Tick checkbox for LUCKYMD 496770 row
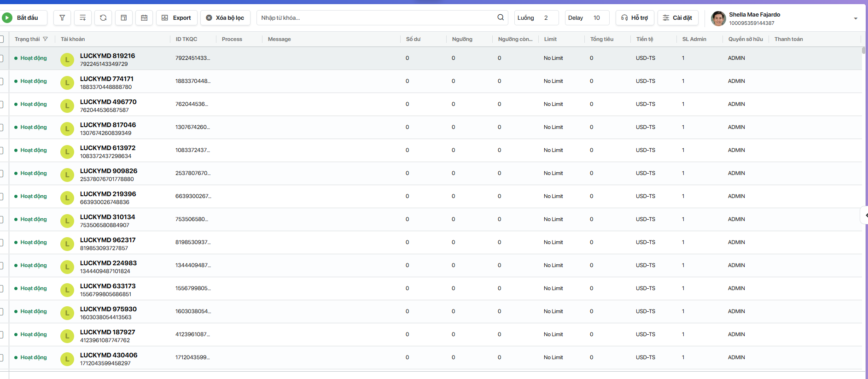The width and height of the screenshot is (868, 379). [x=1, y=105]
